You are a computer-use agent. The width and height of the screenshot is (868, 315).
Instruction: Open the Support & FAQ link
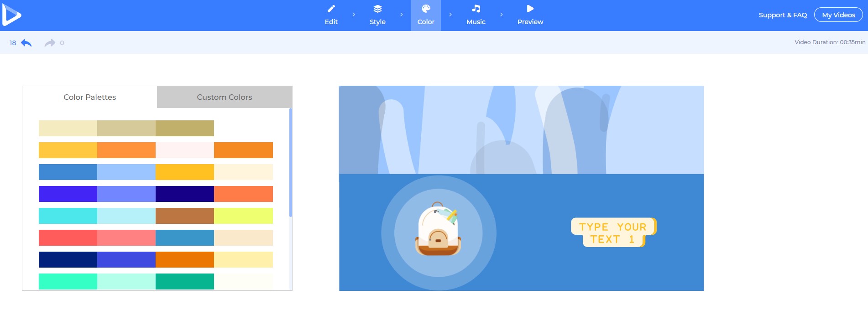pos(783,15)
